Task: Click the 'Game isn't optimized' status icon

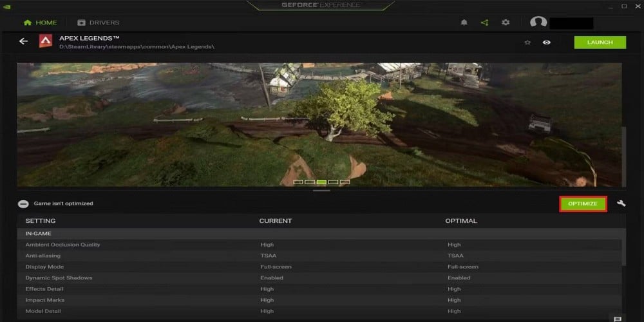Action: point(23,204)
